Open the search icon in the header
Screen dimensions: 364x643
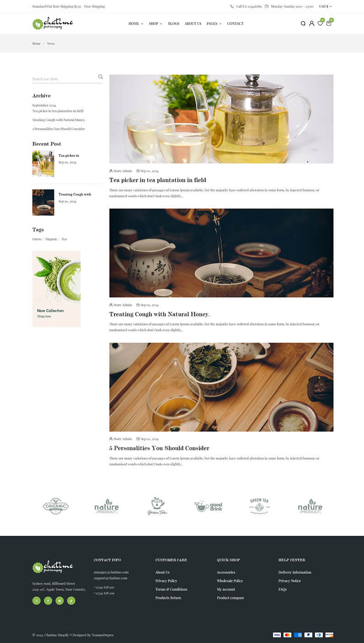coord(303,23)
